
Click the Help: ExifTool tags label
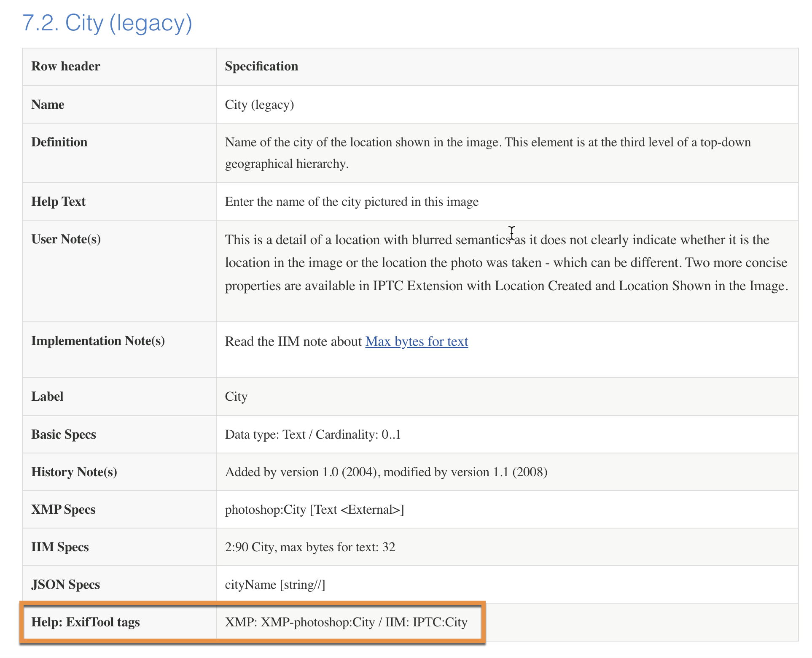[85, 622]
